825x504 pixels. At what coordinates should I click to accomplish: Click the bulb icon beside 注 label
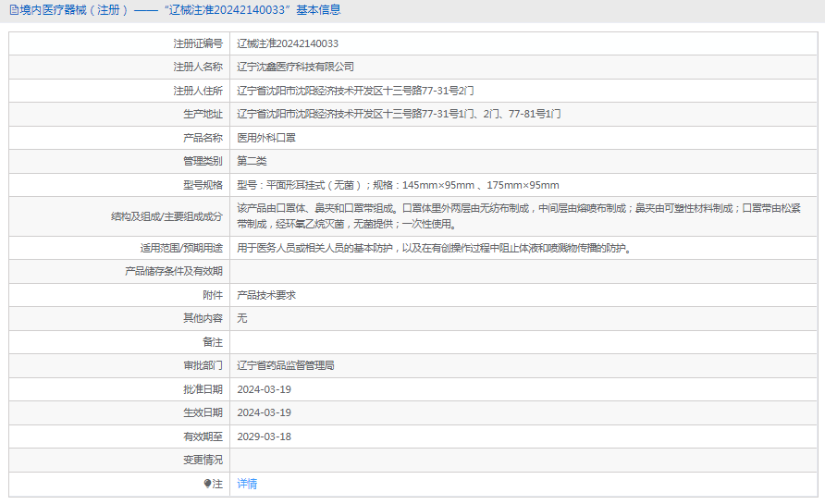click(x=207, y=484)
